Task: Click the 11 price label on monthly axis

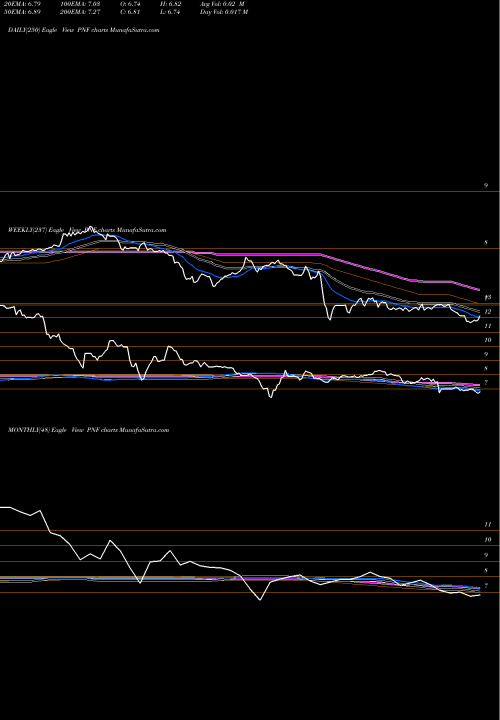Action: pyautogui.click(x=488, y=524)
